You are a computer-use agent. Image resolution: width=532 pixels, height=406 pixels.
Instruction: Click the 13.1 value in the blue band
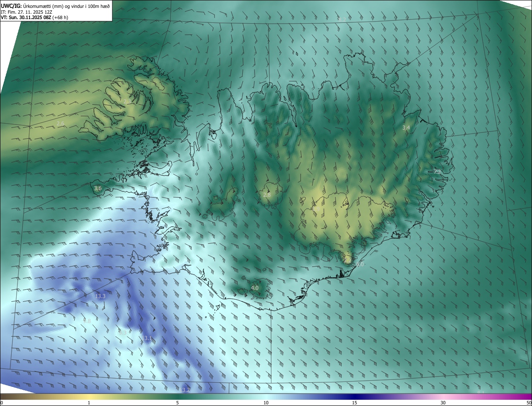click(147, 338)
